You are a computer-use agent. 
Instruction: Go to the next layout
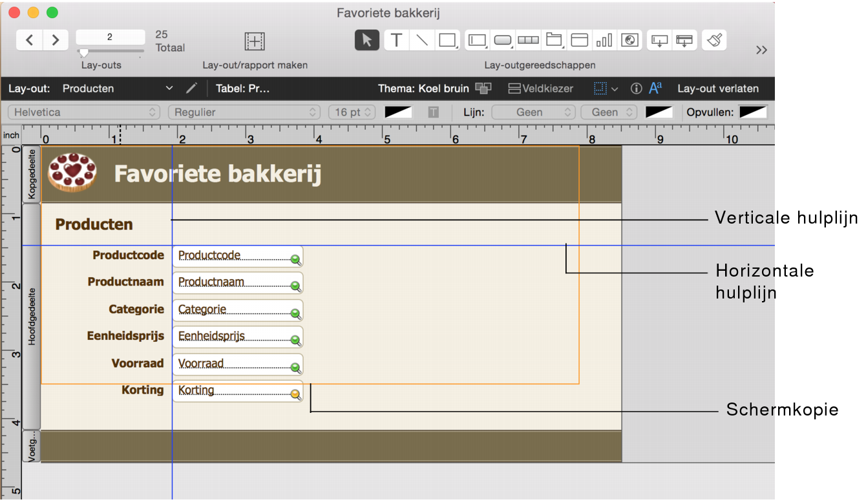coord(56,40)
